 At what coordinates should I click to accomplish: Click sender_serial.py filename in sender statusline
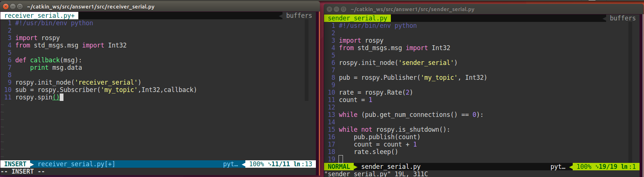pos(391,167)
